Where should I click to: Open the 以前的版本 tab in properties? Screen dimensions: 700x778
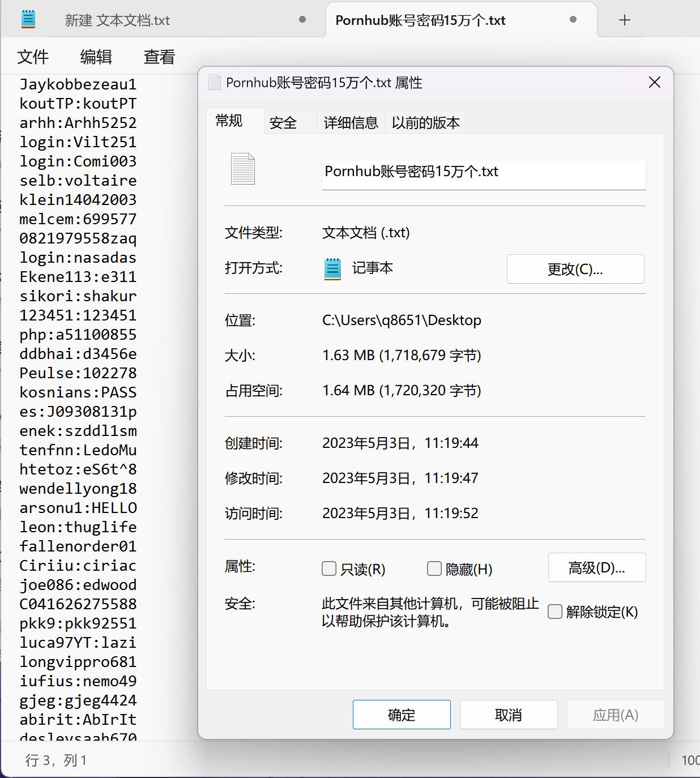[425, 122]
